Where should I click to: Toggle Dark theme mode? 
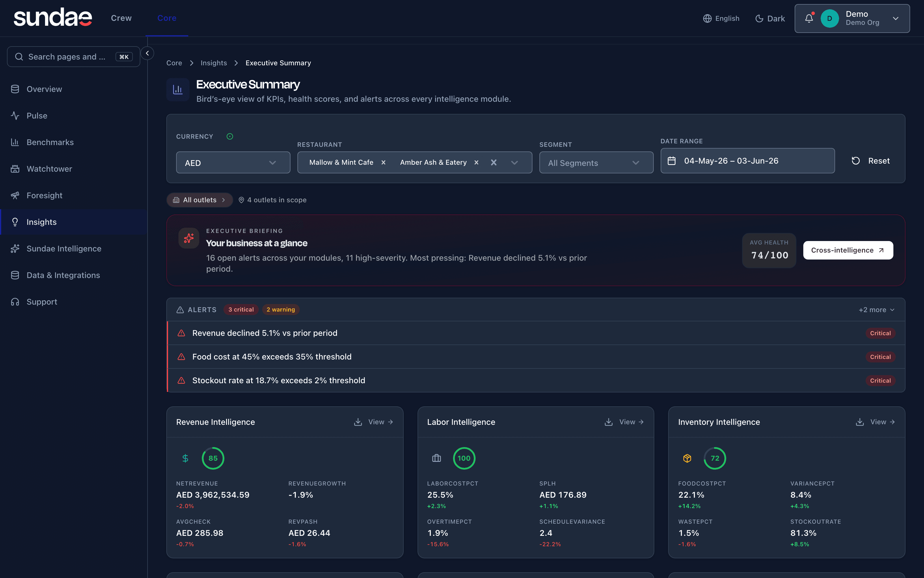click(x=770, y=18)
